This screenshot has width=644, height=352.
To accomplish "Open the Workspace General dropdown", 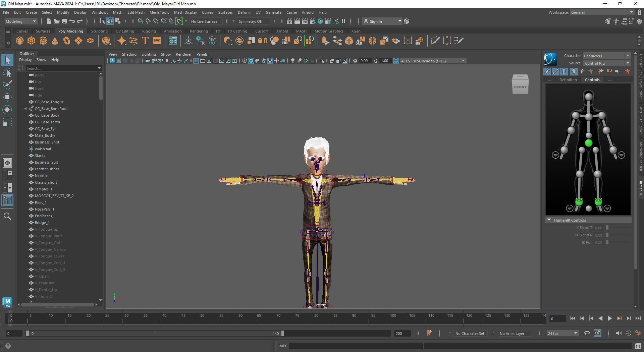I will click(x=602, y=12).
